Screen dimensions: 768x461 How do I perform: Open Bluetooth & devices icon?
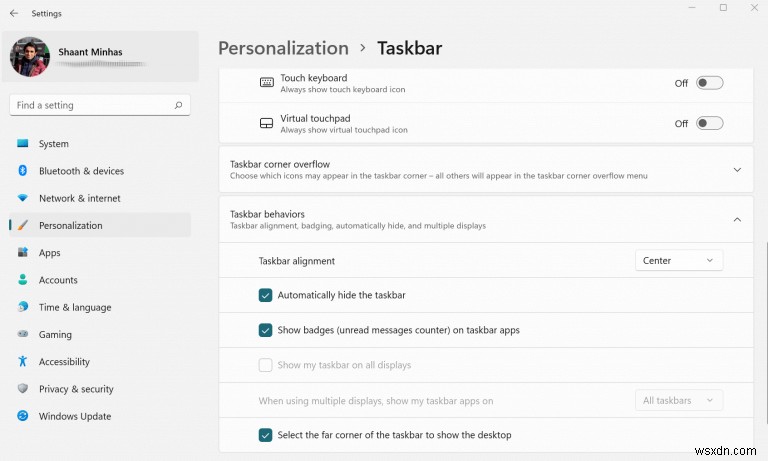tap(23, 171)
